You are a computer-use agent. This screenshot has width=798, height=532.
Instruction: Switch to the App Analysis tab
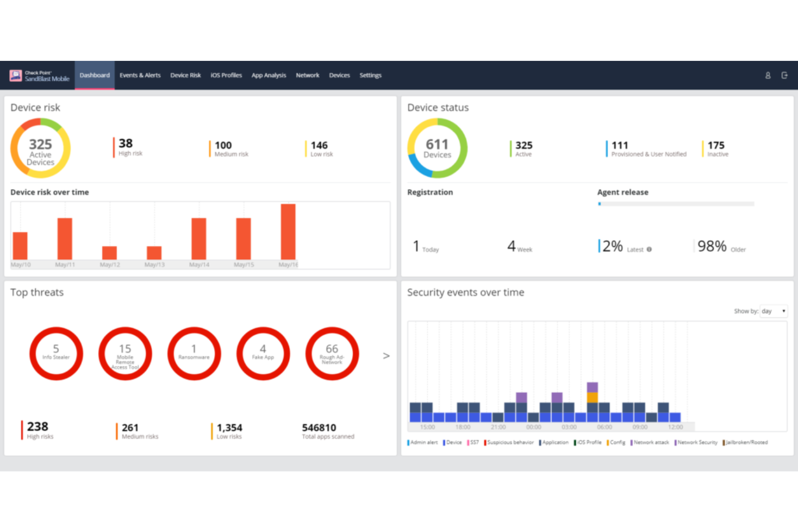tap(269, 75)
